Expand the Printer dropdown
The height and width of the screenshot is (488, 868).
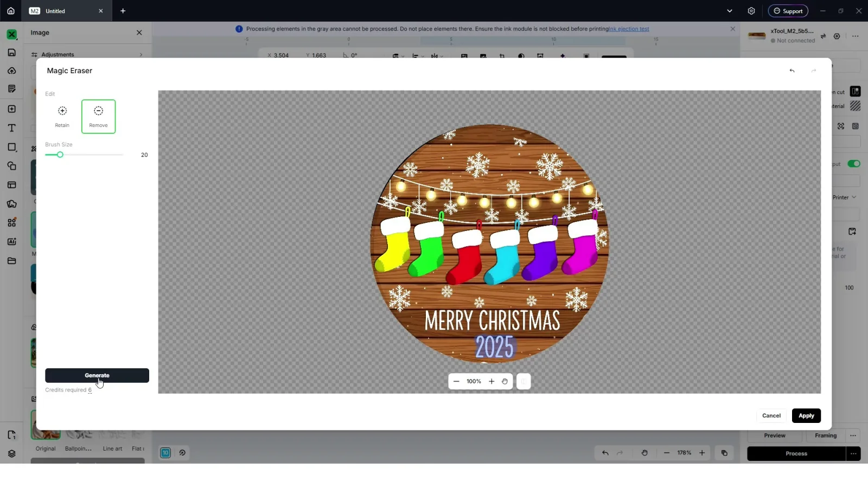845,197
